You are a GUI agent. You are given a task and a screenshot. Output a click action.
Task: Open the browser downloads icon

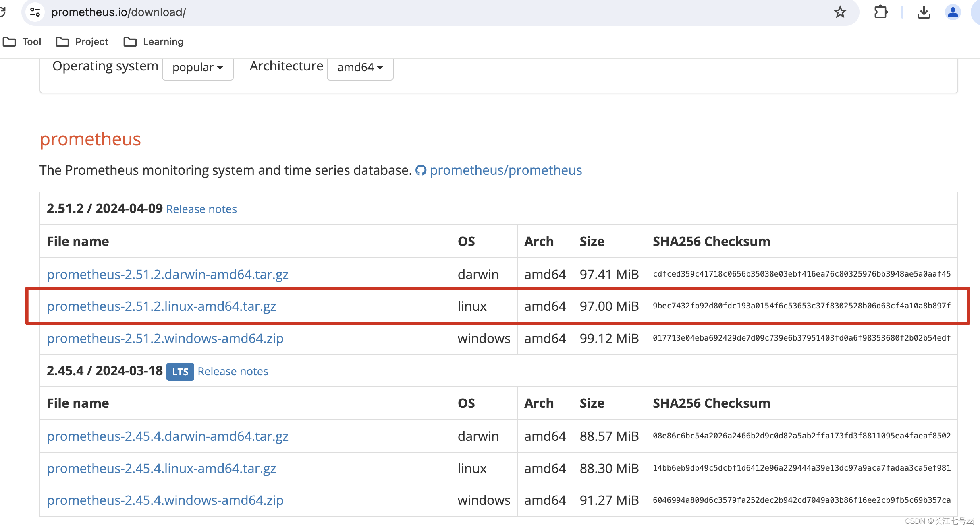pos(924,12)
